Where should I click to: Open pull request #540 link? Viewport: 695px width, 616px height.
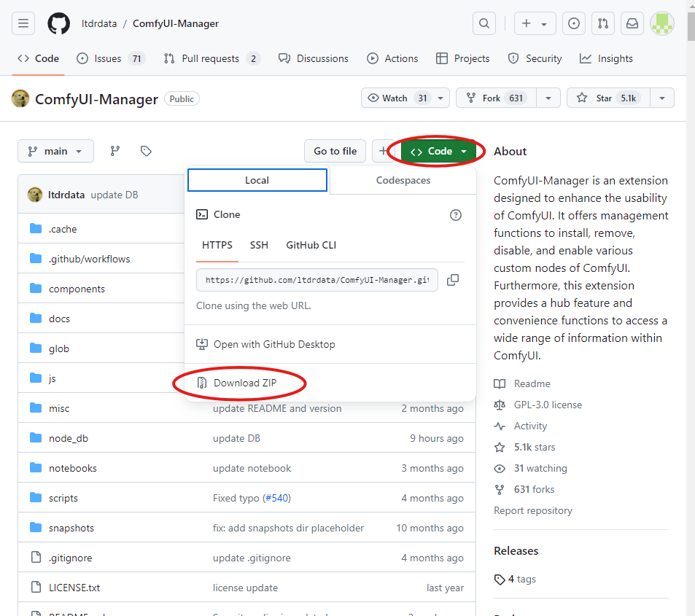[x=277, y=498]
